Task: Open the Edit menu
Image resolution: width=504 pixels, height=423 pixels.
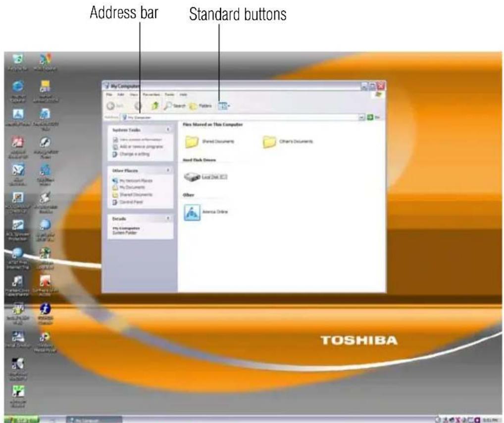Action: [x=121, y=95]
